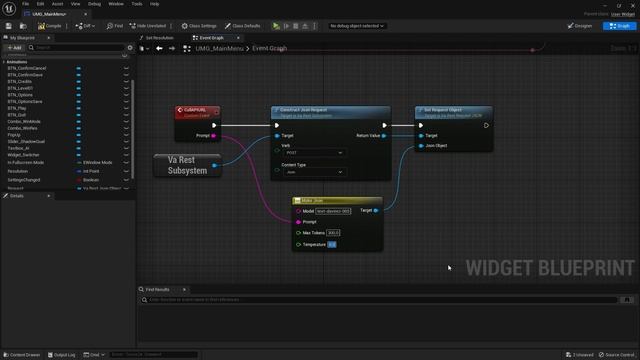The image size is (640, 360).
Task: Click the graph breadcrumb icon
Action: pos(187,49)
